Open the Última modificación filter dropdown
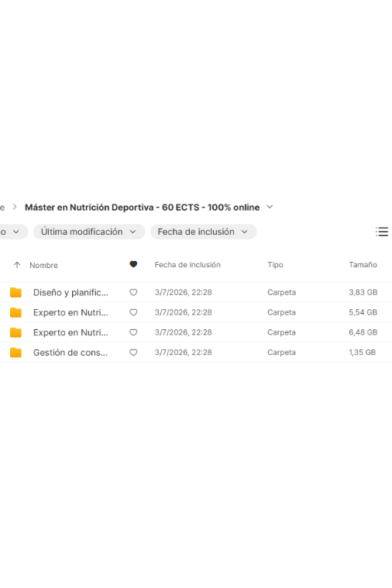The width and height of the screenshot is (392, 588). click(x=89, y=232)
